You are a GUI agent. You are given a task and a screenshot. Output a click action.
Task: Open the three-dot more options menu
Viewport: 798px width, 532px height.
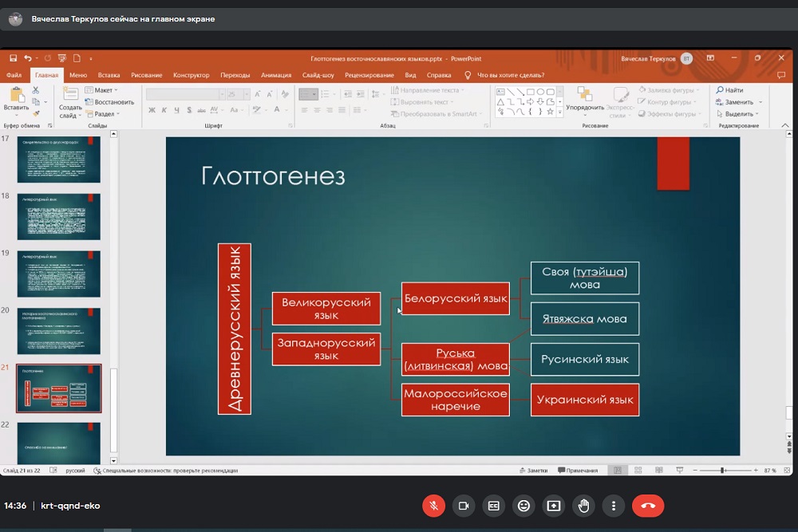point(613,505)
